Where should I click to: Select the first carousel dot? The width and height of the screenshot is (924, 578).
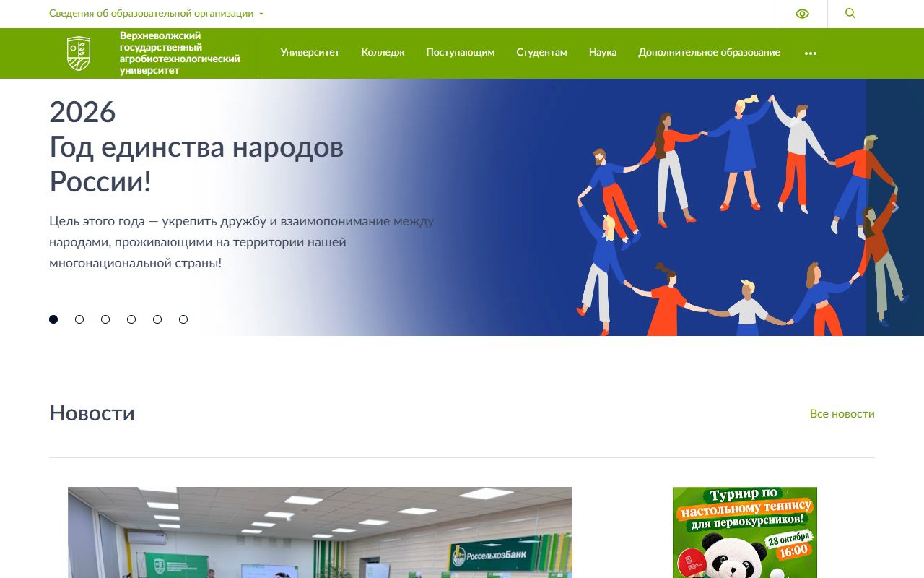tap(53, 319)
